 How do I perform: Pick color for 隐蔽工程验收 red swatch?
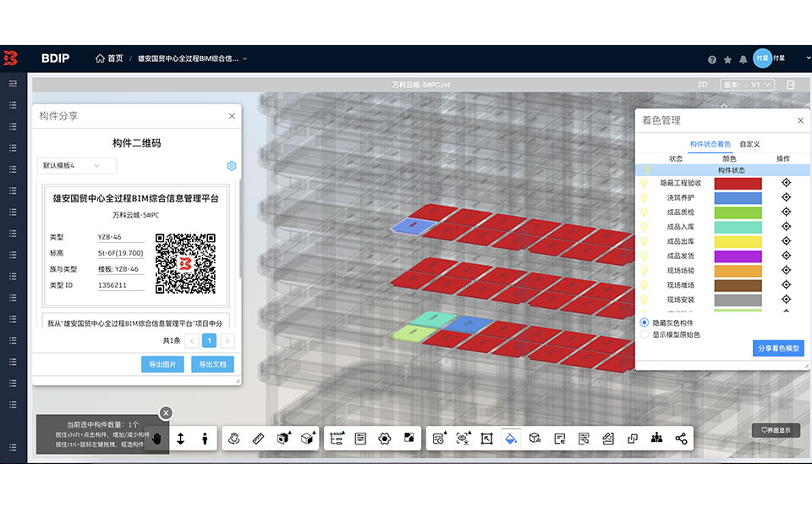(x=738, y=183)
